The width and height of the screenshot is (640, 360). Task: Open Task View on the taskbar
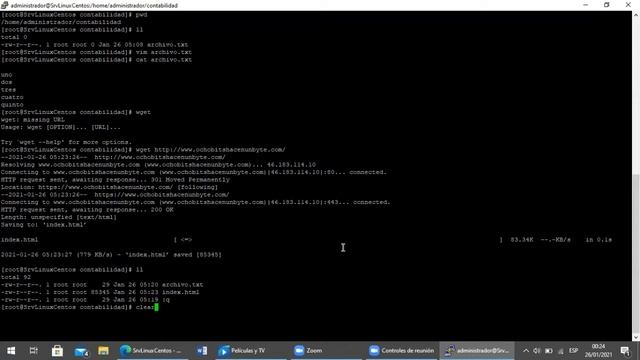tap(34, 351)
